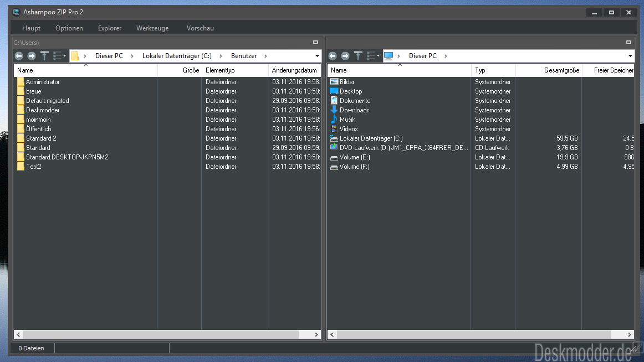The height and width of the screenshot is (362, 644).
Task: Go back in the left pane
Action: [x=19, y=56]
